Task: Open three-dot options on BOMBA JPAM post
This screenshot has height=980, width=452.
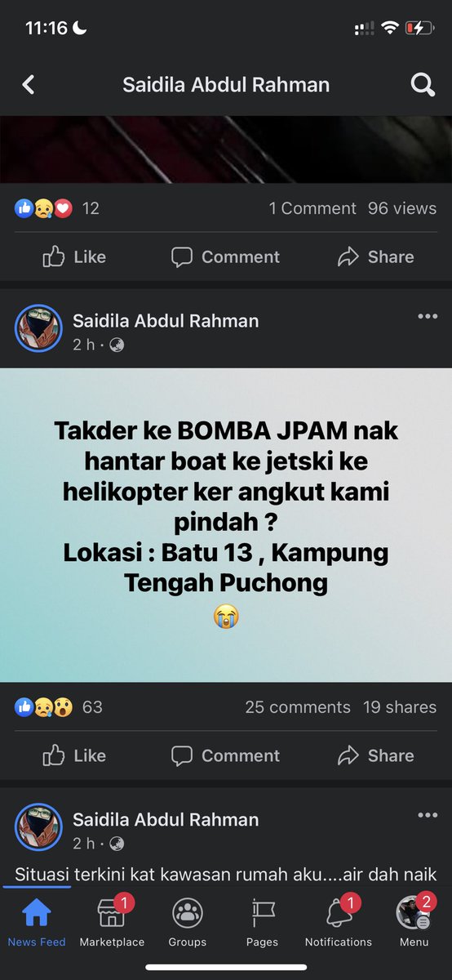Action: pos(428,316)
